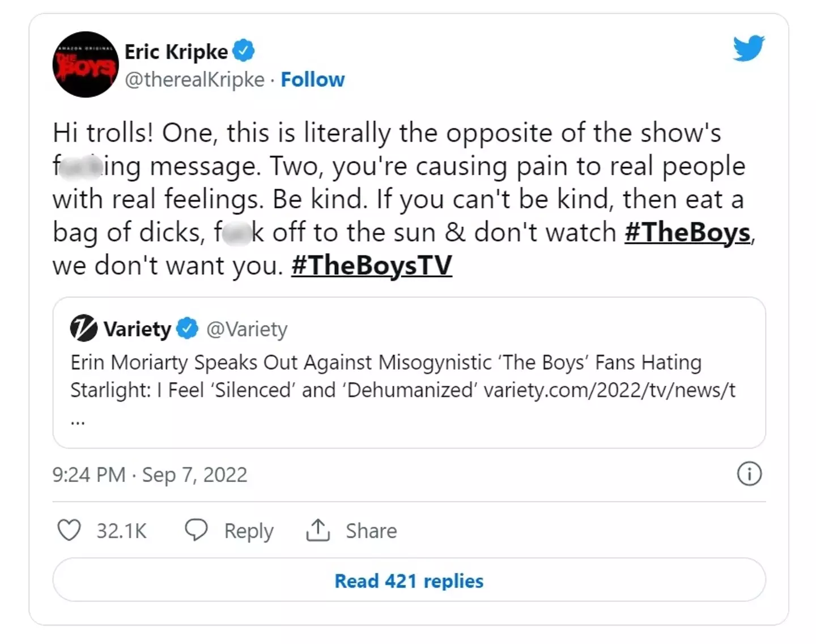Click the Share icon on the tweet

319,531
